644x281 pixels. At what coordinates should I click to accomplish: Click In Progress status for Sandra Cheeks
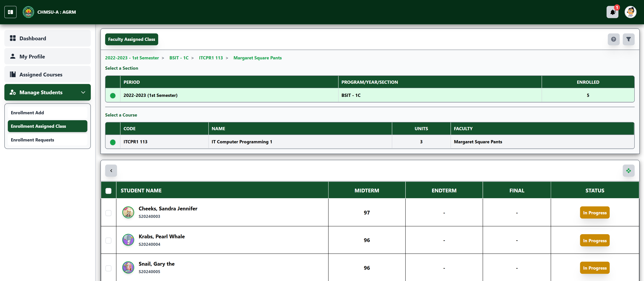[595, 213]
